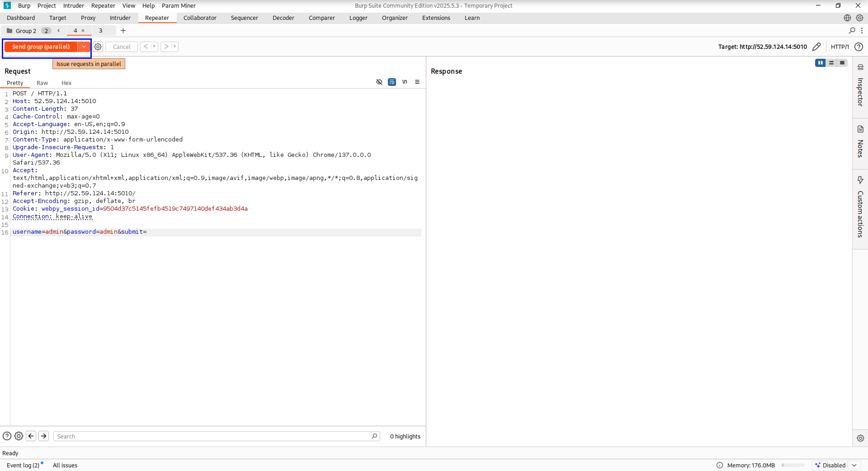Select top-bottom layout view
Image resolution: width=868 pixels, height=471 pixels.
[831, 63]
